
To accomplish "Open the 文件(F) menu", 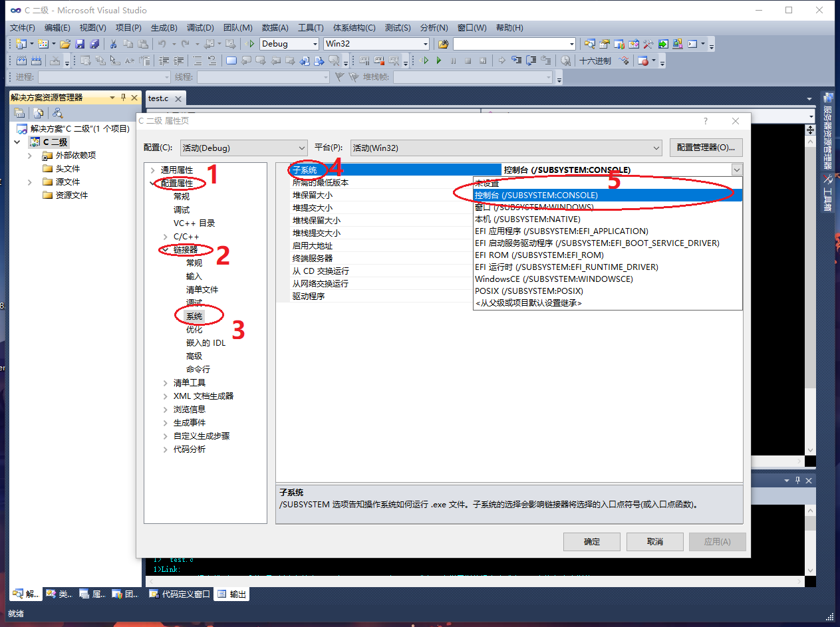I will [23, 27].
